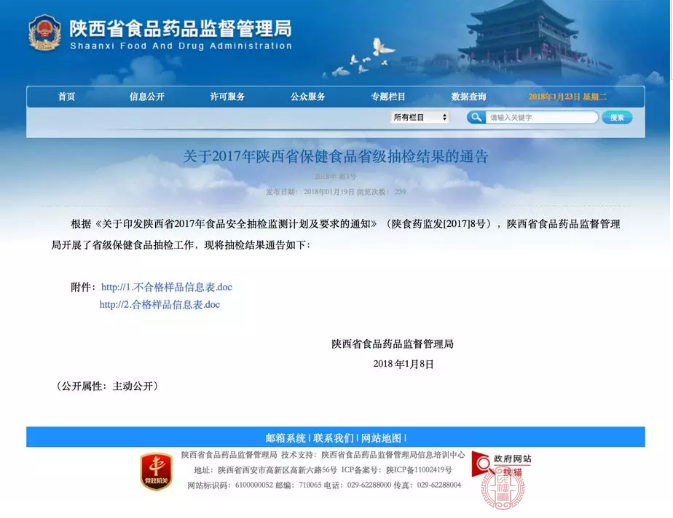Screen dimensions: 673x518
Task: Open the 所有栏目 category dropdown
Action: (x=419, y=117)
